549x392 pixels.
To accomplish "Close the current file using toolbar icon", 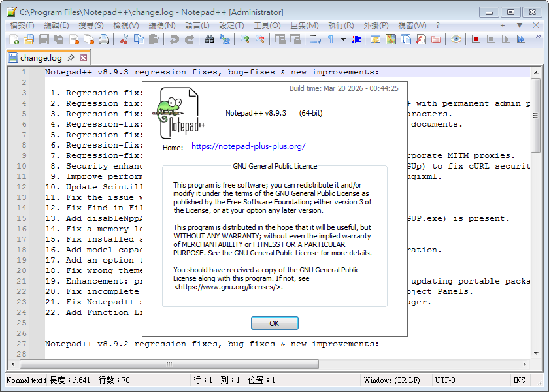I will [74, 39].
